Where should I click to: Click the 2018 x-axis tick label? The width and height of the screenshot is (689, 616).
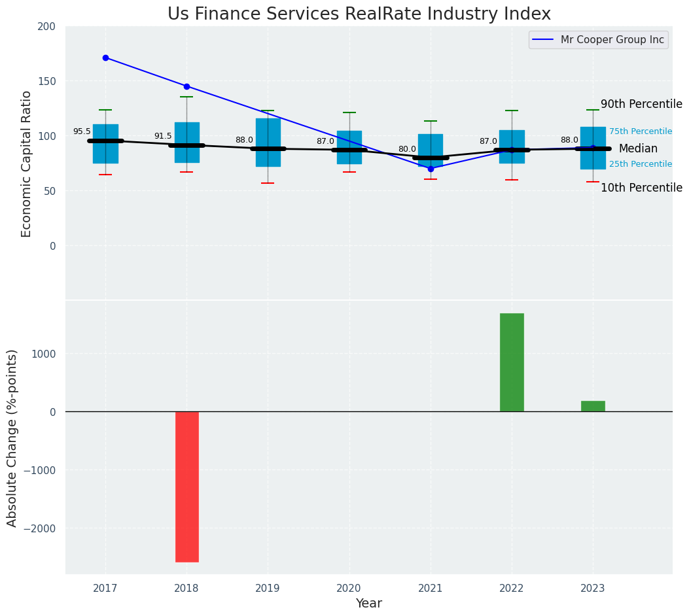coord(186,589)
